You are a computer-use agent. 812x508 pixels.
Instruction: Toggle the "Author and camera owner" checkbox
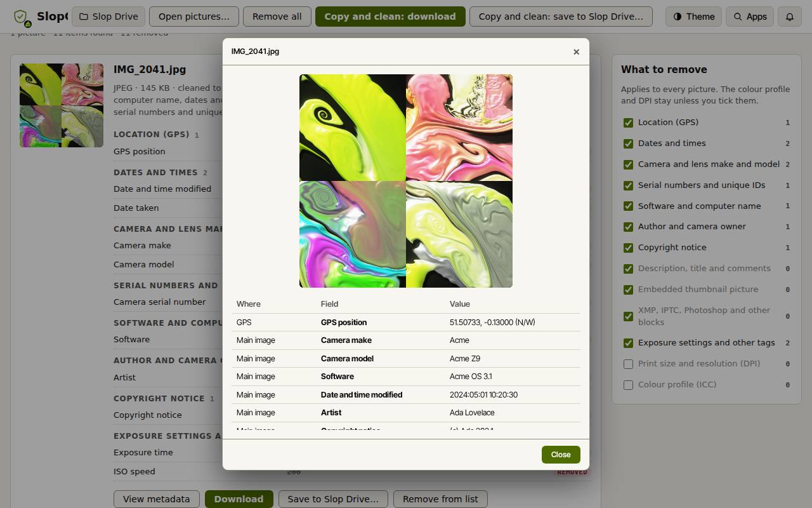[628, 227]
